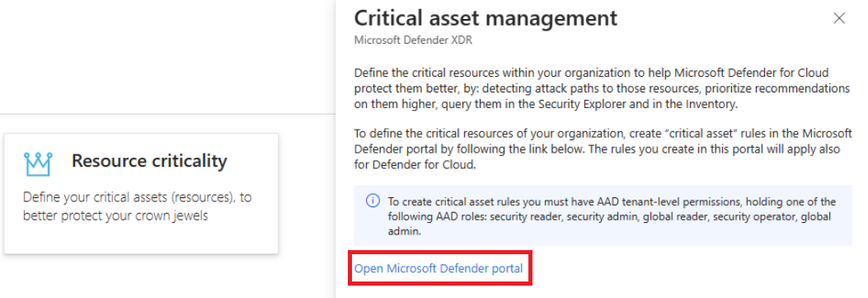
Task: Click the 'Define your critical assets' card description
Action: click(138, 206)
